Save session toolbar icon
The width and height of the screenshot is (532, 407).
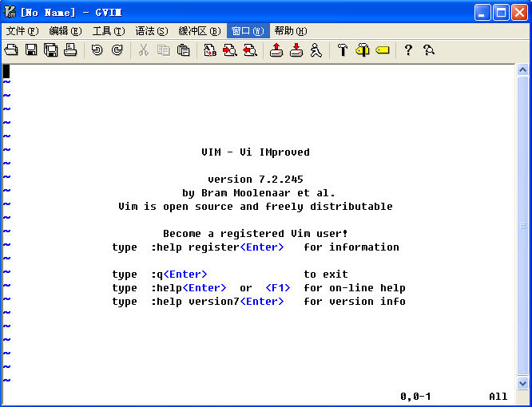[x=296, y=50]
